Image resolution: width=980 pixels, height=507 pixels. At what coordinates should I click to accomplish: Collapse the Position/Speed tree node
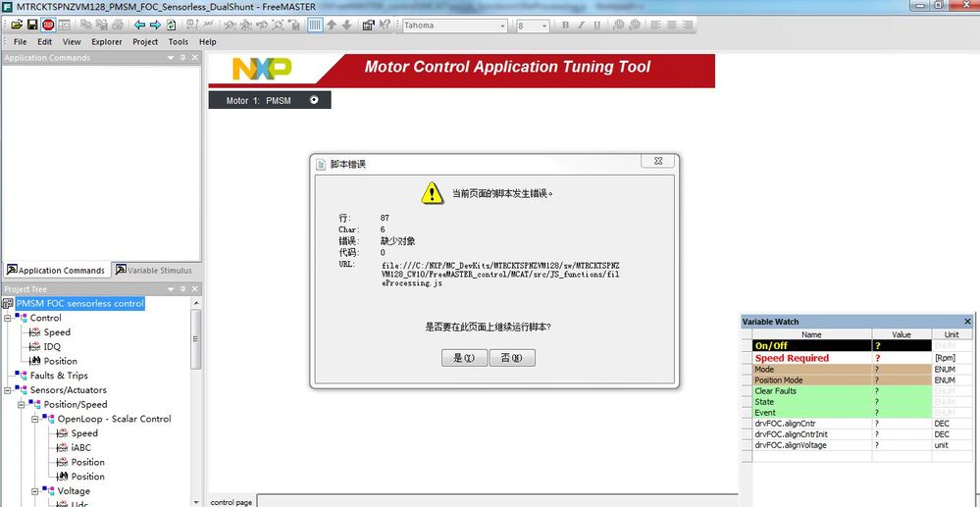[22, 404]
